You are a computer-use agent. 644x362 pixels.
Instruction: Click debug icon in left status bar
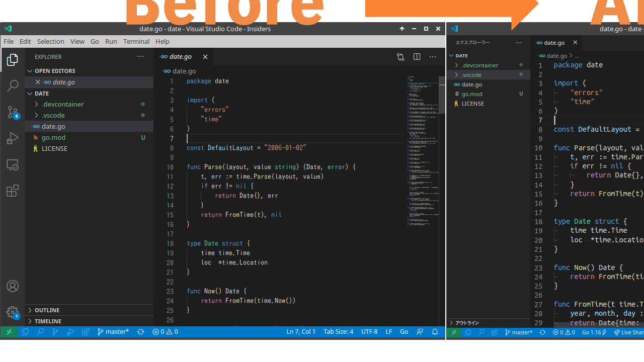point(70,332)
